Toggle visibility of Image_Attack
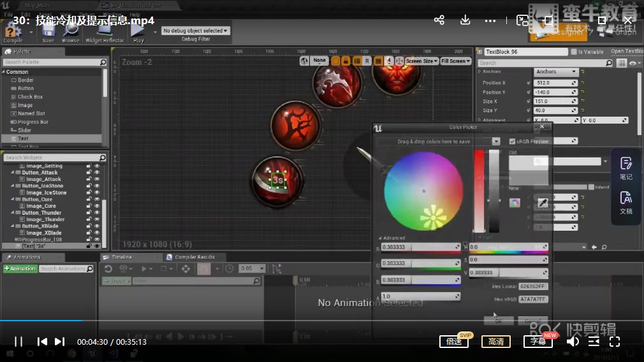 click(x=97, y=179)
